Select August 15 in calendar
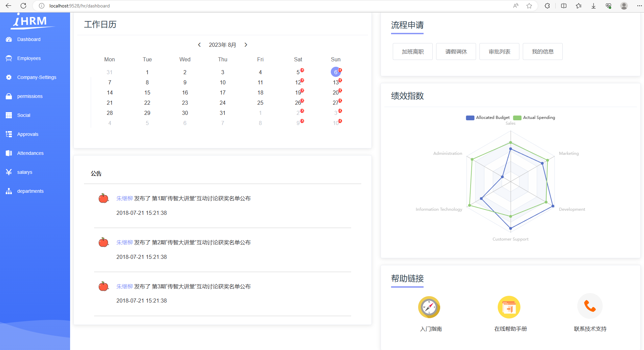 pyautogui.click(x=147, y=92)
